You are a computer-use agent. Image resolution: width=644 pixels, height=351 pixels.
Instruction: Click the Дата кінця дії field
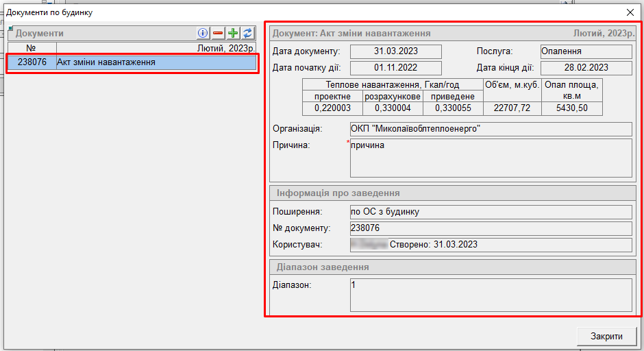pyautogui.click(x=586, y=68)
